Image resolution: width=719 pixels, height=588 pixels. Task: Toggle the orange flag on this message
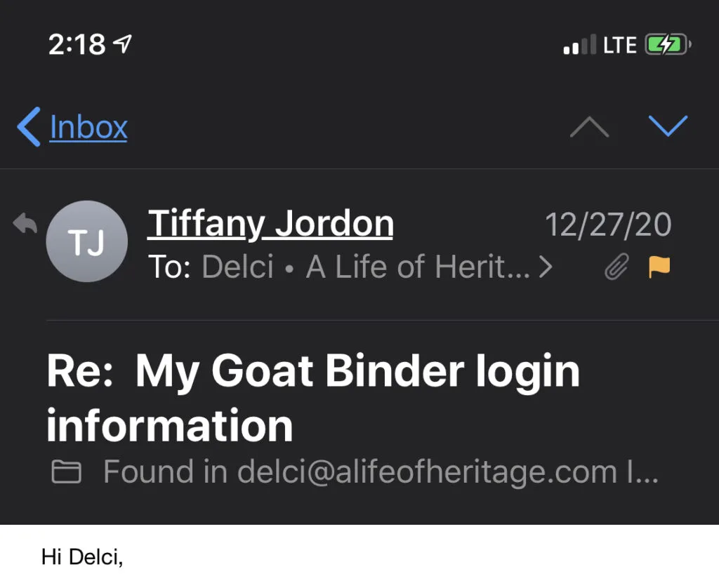[659, 267]
